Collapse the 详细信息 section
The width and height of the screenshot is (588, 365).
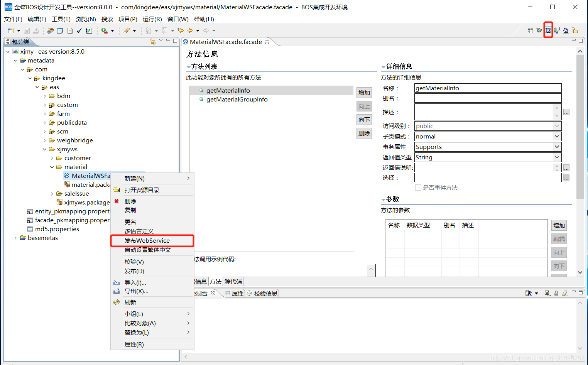pyautogui.click(x=384, y=67)
